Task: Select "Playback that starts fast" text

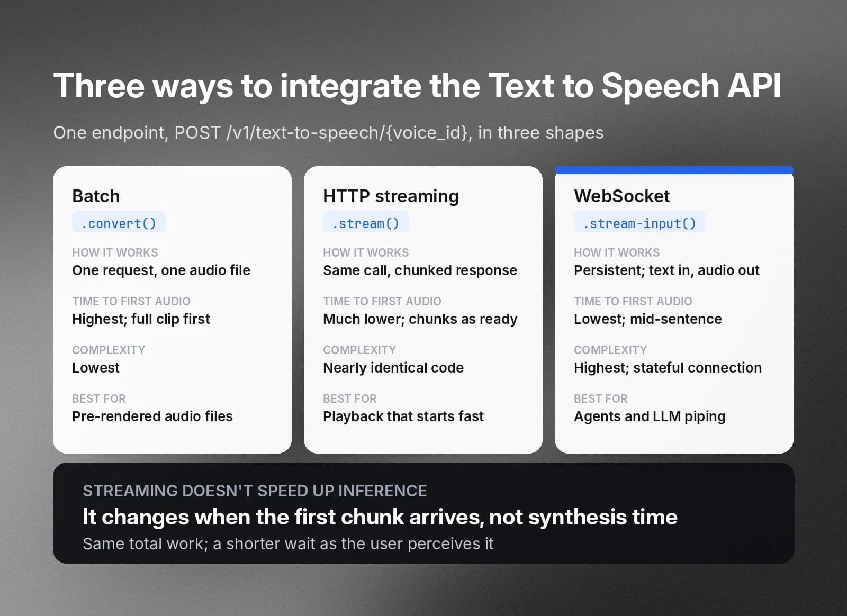Action: (x=403, y=416)
